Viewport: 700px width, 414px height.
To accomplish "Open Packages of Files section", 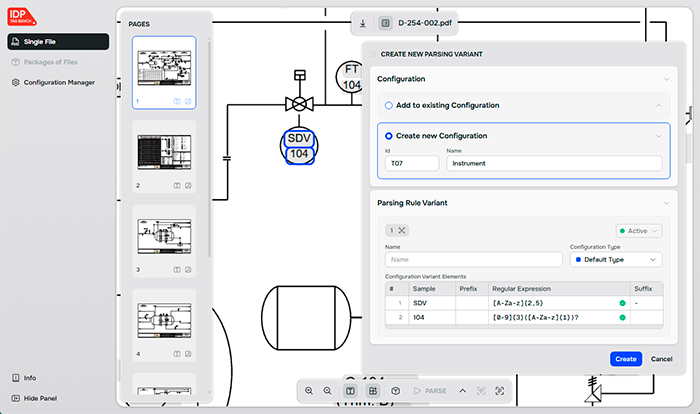I will point(50,62).
